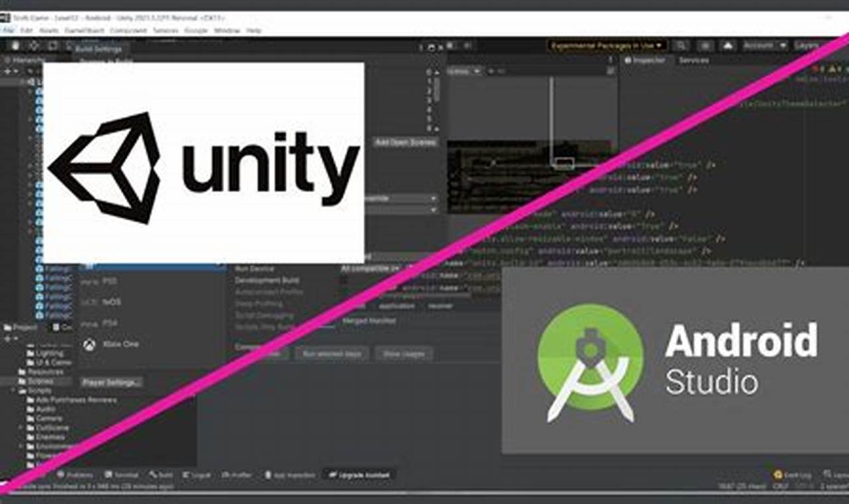Click the Xbox One platform icon

[90, 344]
